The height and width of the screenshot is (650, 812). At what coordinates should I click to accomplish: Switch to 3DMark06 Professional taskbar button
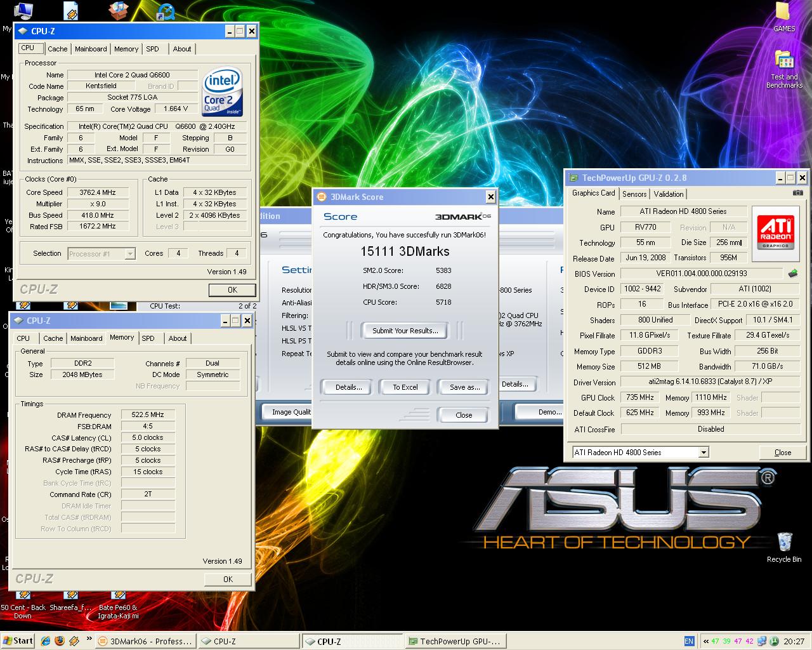pyautogui.click(x=145, y=641)
